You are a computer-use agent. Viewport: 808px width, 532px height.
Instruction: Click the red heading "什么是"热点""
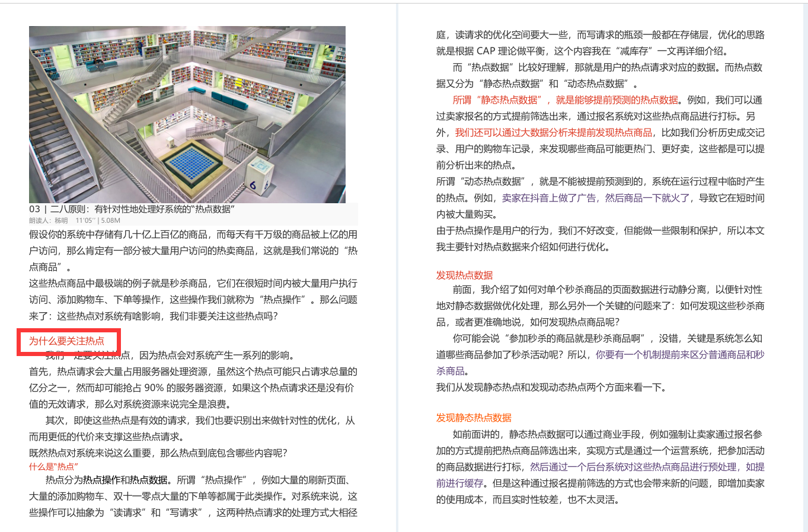(54, 466)
